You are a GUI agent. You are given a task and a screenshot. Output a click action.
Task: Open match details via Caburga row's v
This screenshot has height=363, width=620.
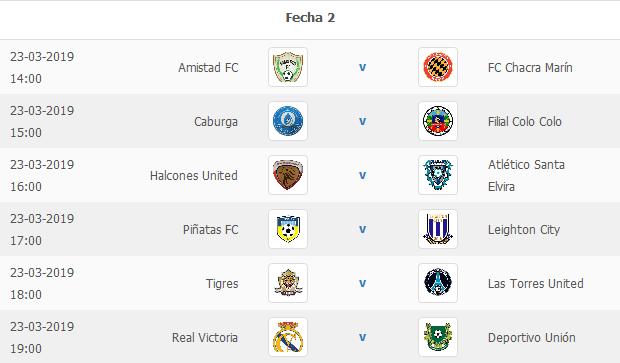pos(362,121)
